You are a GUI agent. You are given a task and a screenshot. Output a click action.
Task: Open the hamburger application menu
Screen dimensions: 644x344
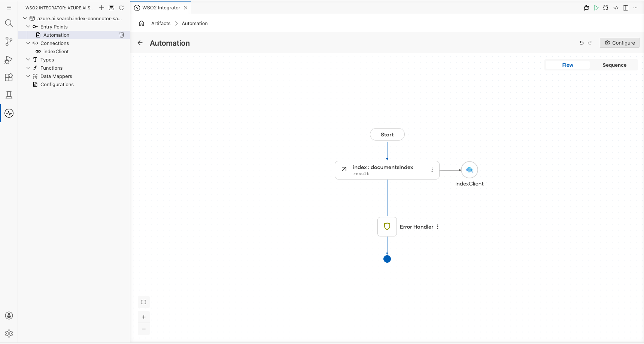coord(9,7)
